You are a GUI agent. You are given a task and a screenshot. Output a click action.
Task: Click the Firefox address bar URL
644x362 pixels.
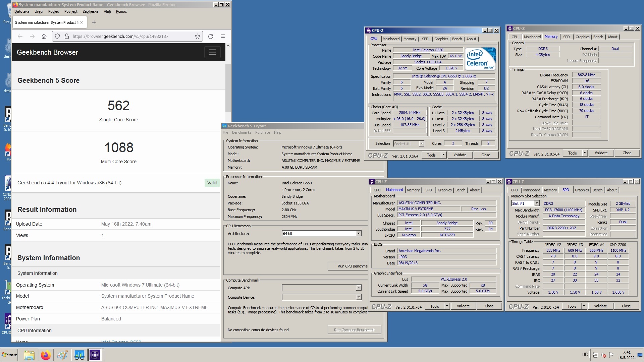(121, 36)
